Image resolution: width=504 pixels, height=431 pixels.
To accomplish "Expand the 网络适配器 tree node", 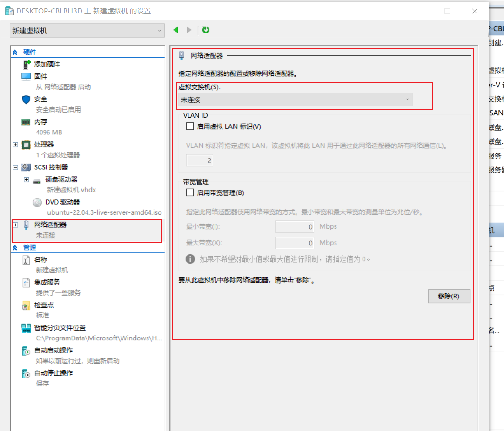I will (x=15, y=225).
